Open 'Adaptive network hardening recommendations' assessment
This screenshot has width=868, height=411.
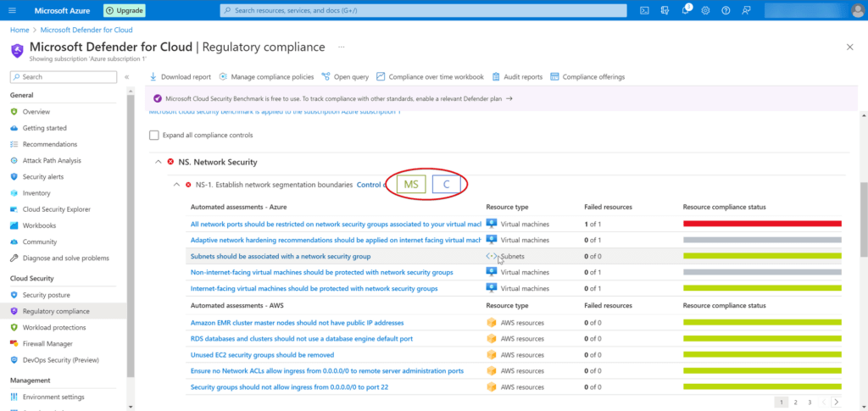tap(336, 240)
